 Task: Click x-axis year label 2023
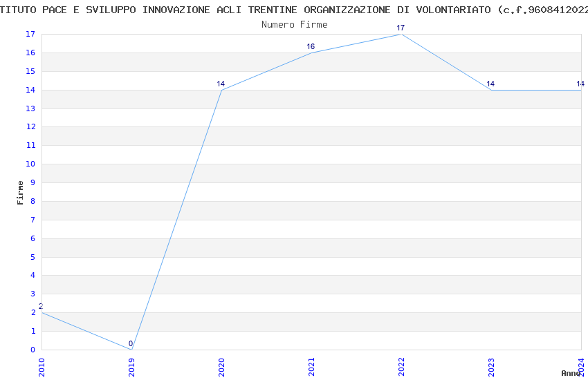pyautogui.click(x=492, y=367)
